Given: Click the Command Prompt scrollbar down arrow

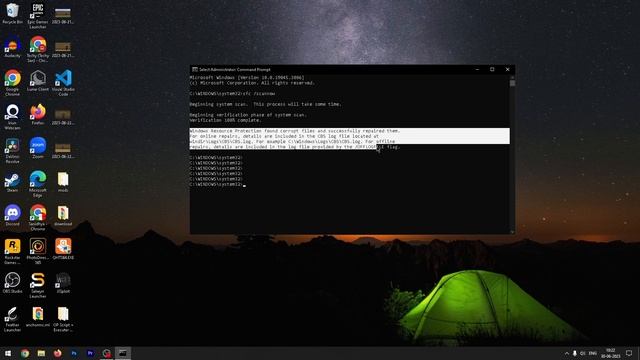Looking at the screenshot, I should coord(512,231).
